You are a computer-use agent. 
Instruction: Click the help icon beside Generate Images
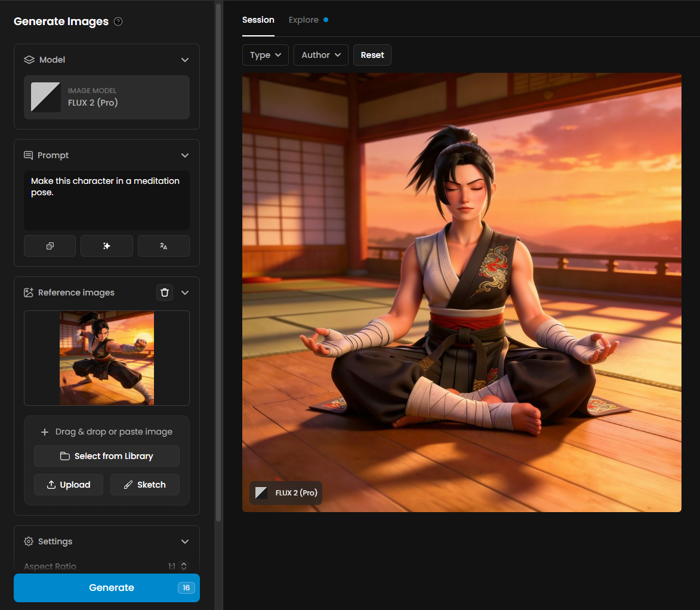118,21
